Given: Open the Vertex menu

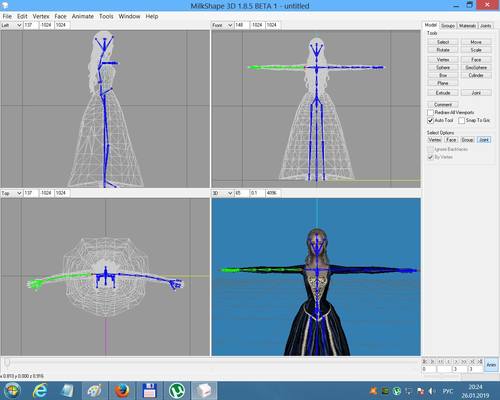Looking at the screenshot, I should 41,16.
